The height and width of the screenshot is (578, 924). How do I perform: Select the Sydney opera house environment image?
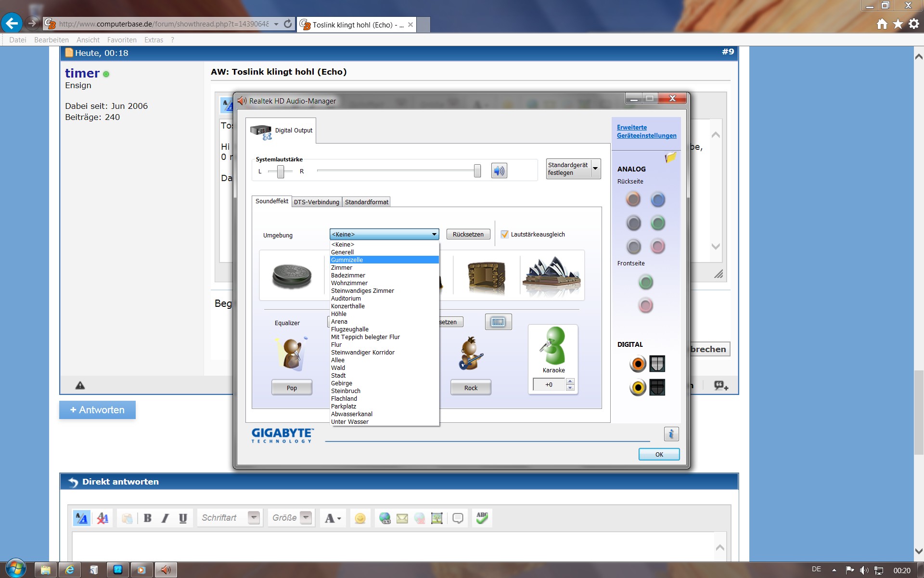click(552, 276)
